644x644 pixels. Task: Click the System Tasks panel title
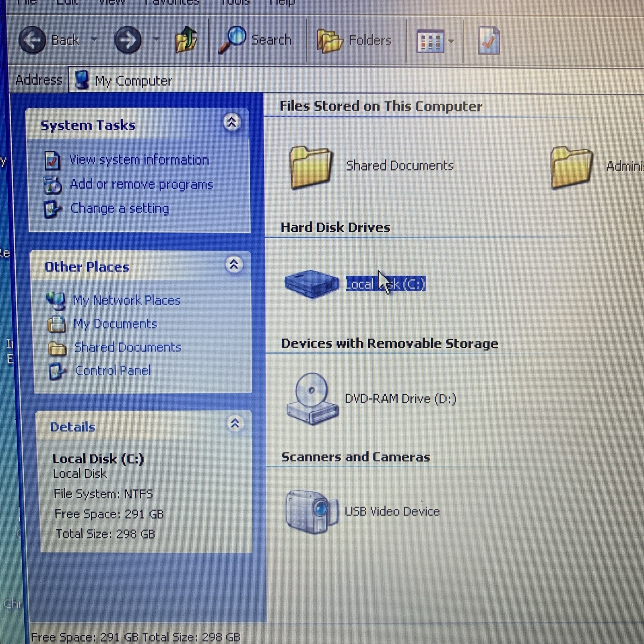(x=88, y=125)
